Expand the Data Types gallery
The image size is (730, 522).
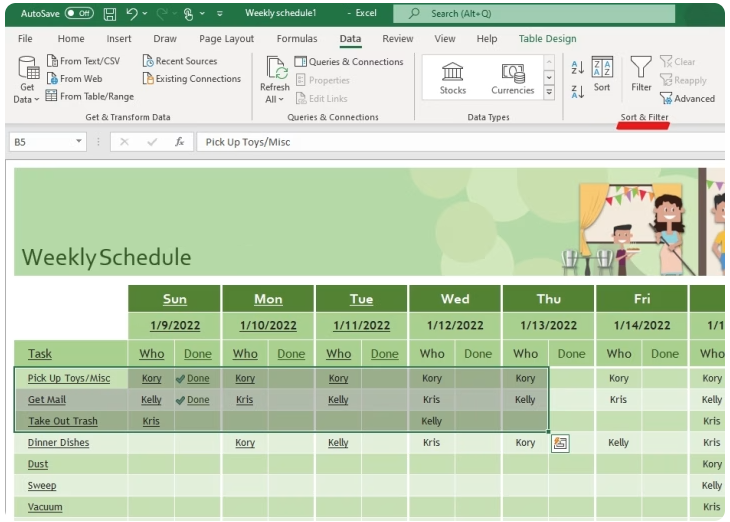(549, 92)
